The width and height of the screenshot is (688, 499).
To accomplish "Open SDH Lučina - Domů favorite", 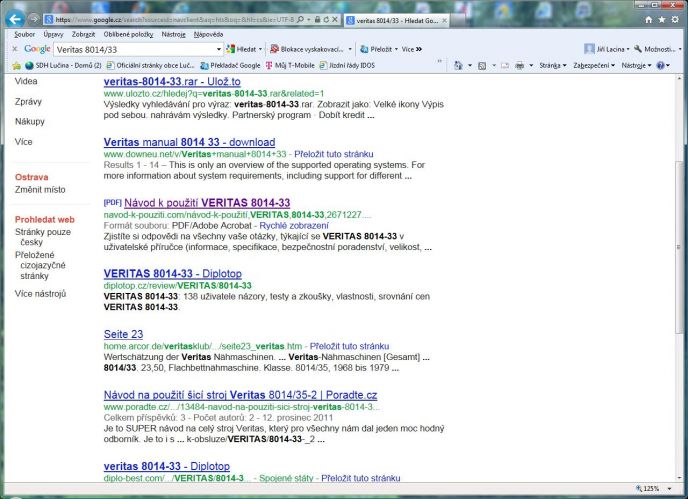I will click(64, 65).
